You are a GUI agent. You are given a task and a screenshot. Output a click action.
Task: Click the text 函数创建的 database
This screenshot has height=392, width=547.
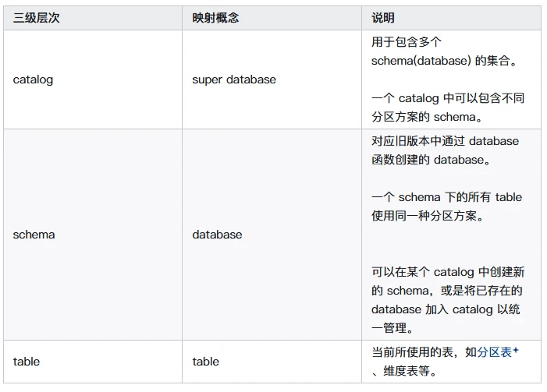pyautogui.click(x=427, y=160)
